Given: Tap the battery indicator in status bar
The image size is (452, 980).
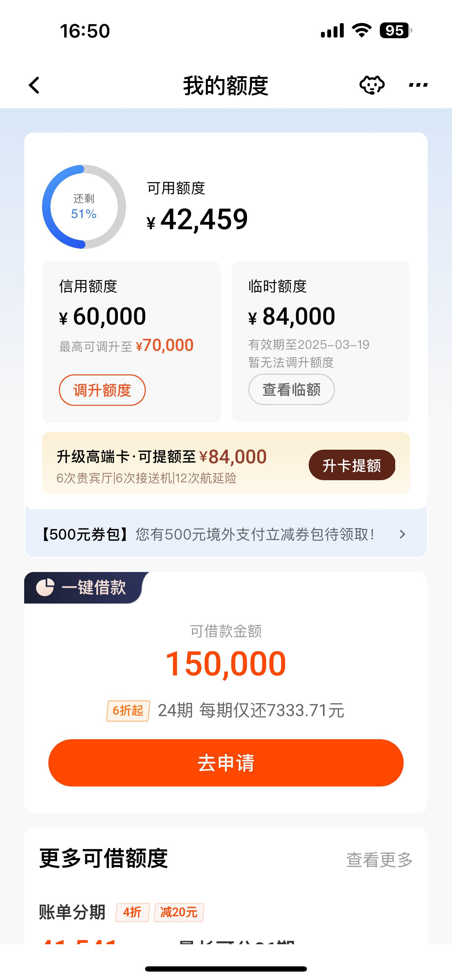Looking at the screenshot, I should pos(396,30).
